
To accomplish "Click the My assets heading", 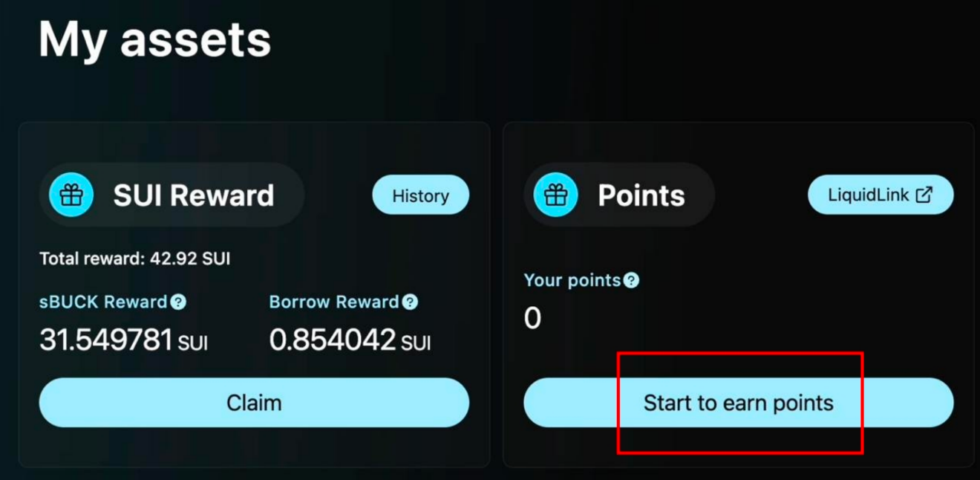I will click(x=154, y=39).
